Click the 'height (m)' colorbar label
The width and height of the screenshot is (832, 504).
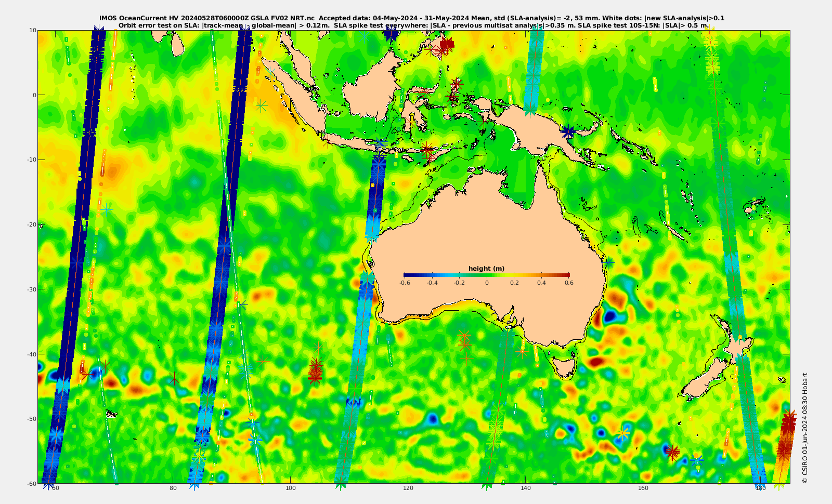[486, 269]
